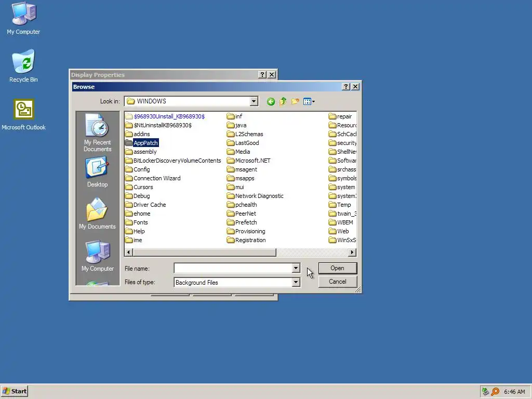Select the Recycle Bin desktop icon
Screen dimensions: 532x399
23,66
